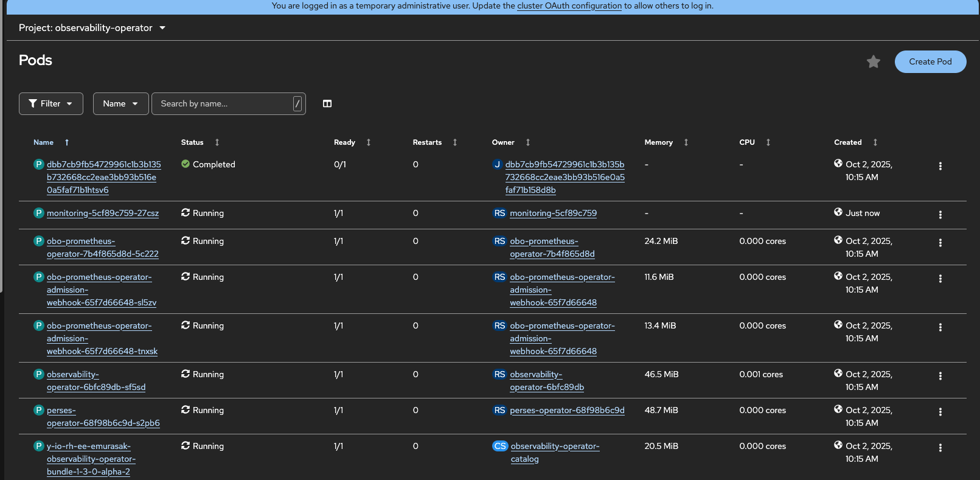Screen dimensions: 980x480
Task: Click the 'Just now' created timestamp
Action: point(863,213)
